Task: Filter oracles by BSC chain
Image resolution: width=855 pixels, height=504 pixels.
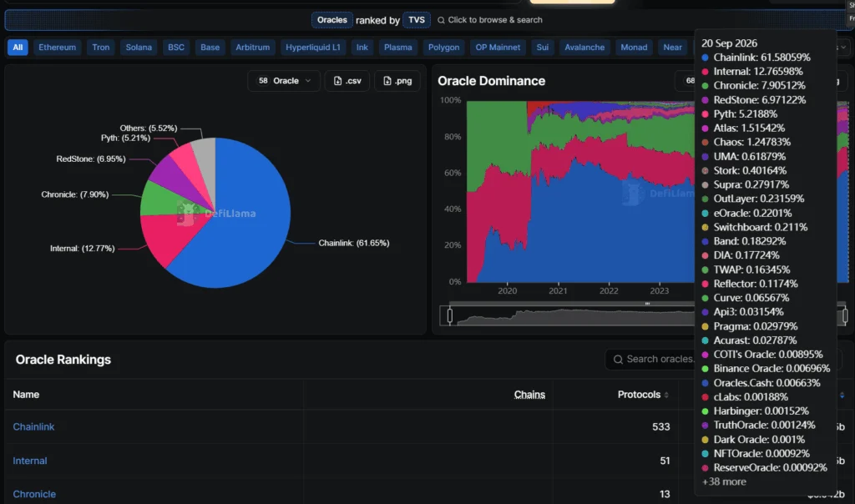Action: (x=176, y=48)
